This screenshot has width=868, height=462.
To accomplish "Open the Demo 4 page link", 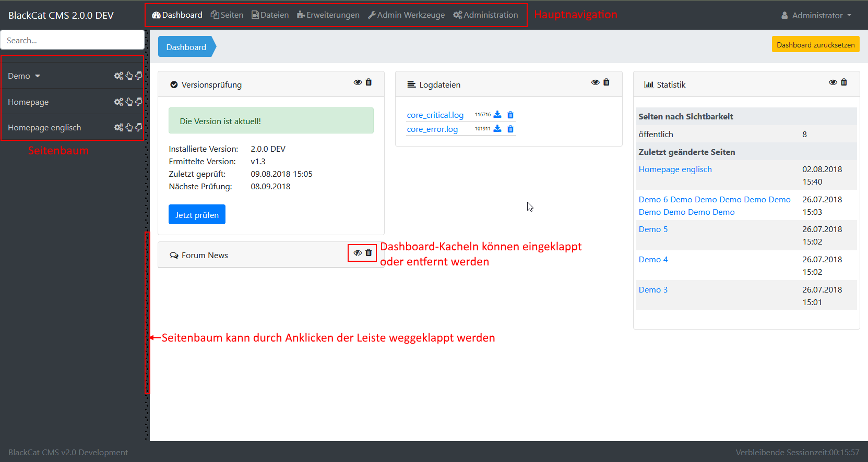I will (x=653, y=260).
